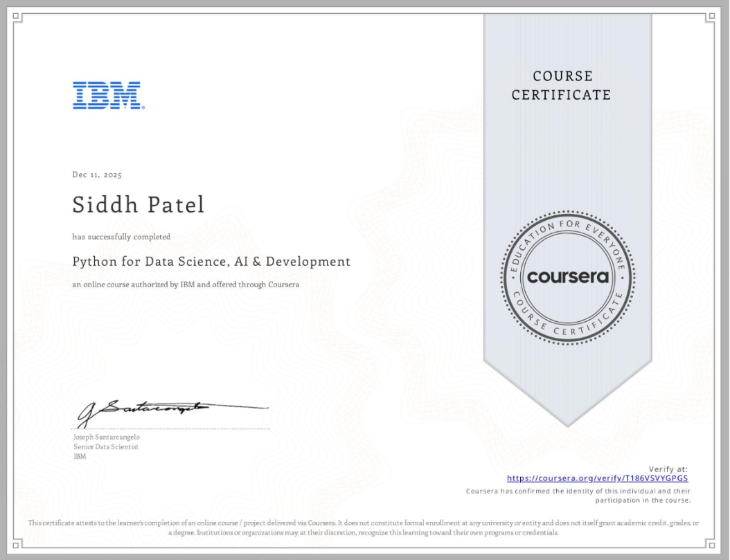The width and height of the screenshot is (730, 560).
Task: Click the COURSE CERTIFICATE heading on the ribbon
Action: pos(563,85)
